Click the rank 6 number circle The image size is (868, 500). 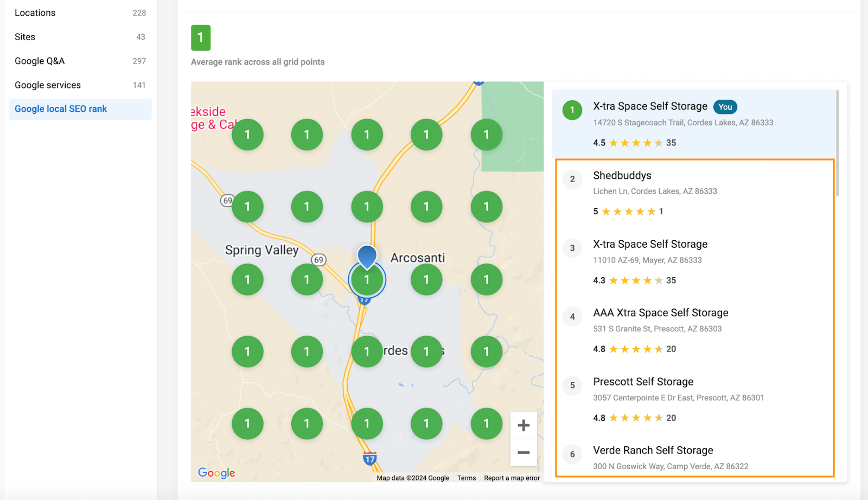[x=572, y=454]
